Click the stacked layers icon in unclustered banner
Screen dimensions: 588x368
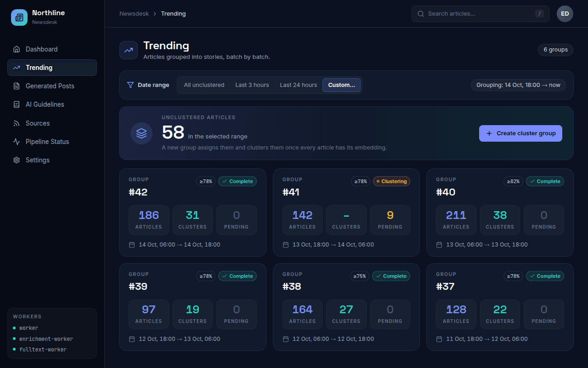coord(141,133)
